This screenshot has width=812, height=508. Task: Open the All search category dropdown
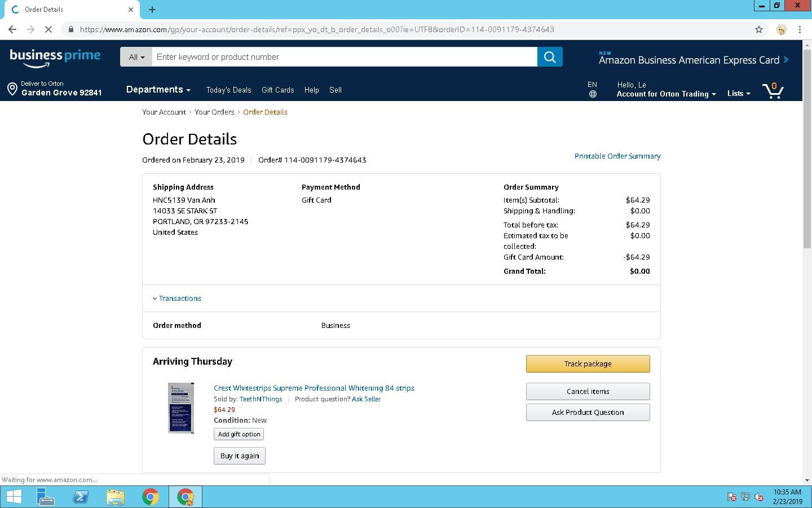pyautogui.click(x=136, y=57)
